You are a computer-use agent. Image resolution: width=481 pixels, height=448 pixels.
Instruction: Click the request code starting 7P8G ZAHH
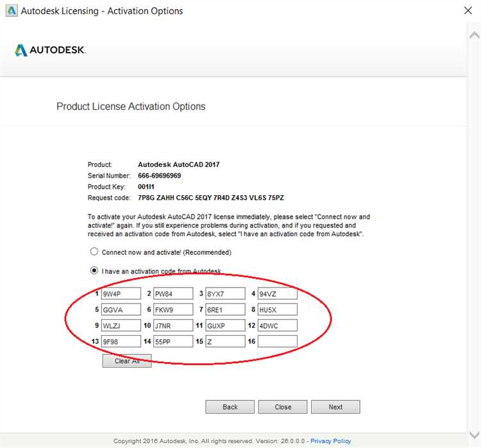coord(211,198)
